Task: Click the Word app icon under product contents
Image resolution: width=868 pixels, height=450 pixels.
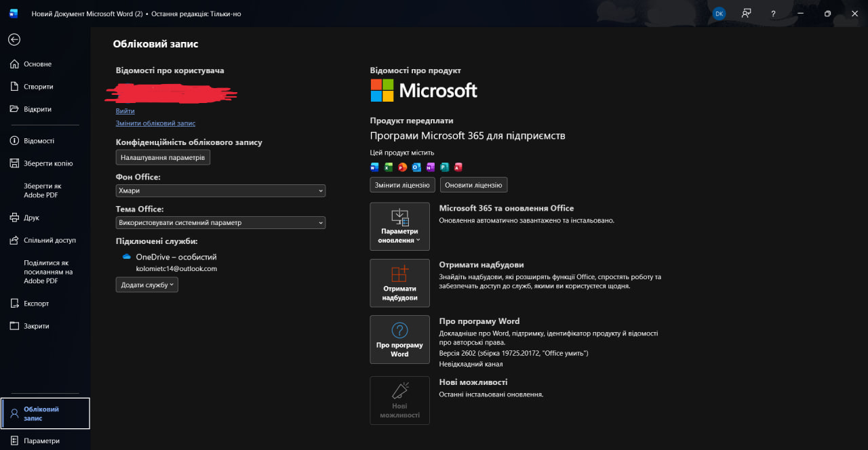Action: point(375,167)
